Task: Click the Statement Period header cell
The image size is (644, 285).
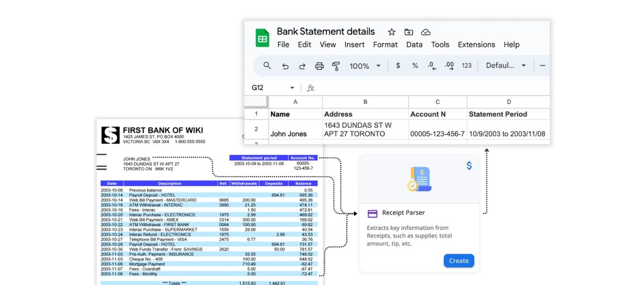Action: pos(509,114)
